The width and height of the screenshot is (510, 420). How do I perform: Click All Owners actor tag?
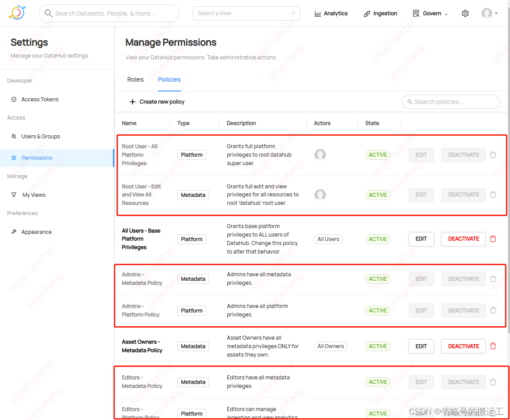tap(330, 346)
